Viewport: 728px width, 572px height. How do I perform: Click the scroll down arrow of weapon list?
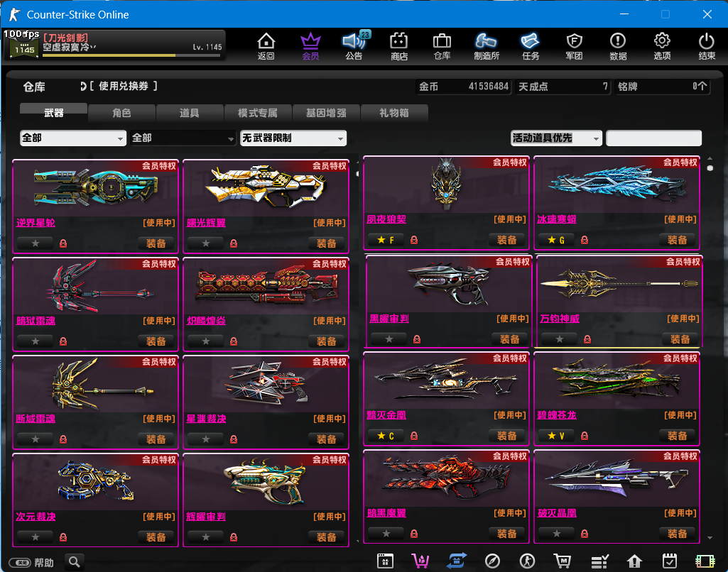710,538
